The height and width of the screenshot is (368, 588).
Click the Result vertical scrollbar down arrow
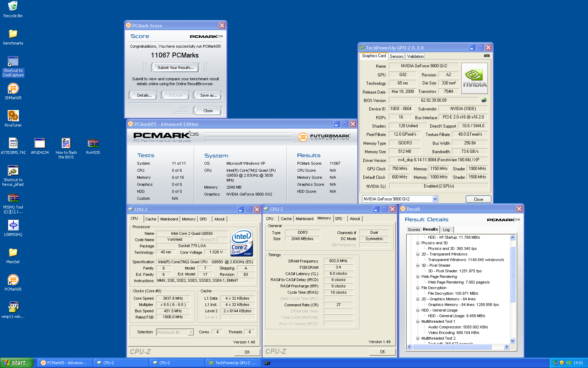pyautogui.click(x=512, y=341)
